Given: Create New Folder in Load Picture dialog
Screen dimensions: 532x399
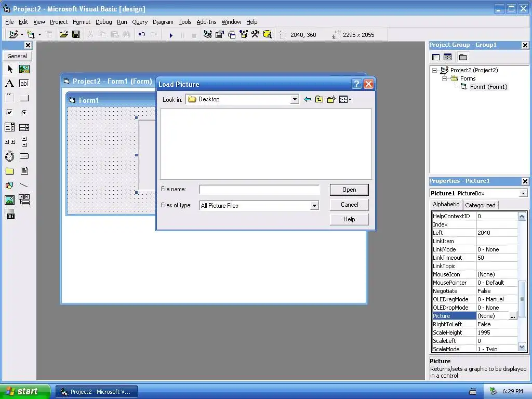Looking at the screenshot, I should [x=331, y=99].
